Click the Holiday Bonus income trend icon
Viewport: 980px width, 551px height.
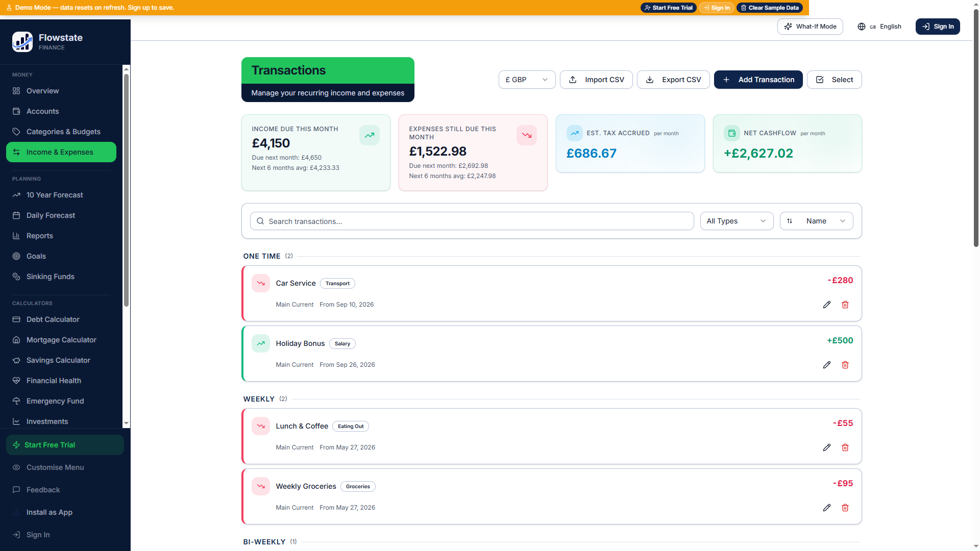pyautogui.click(x=261, y=343)
